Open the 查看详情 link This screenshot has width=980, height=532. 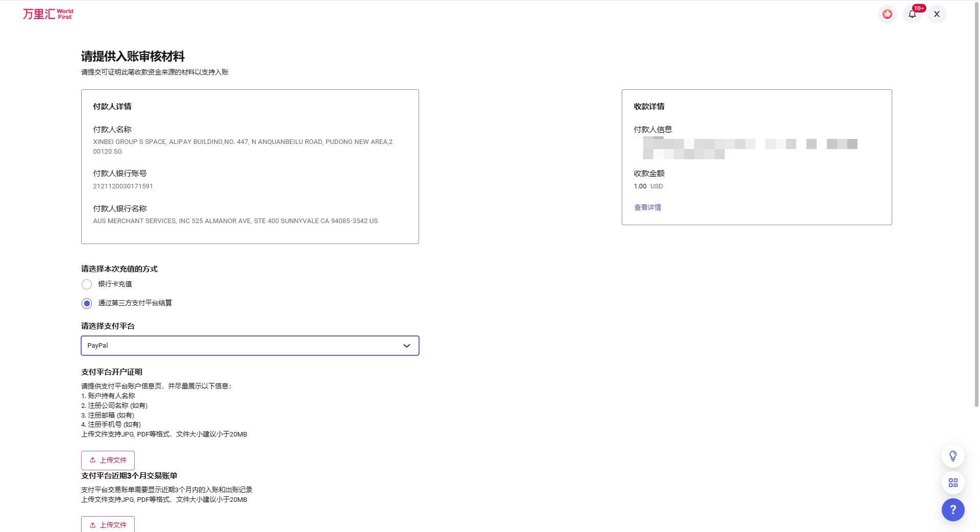647,207
